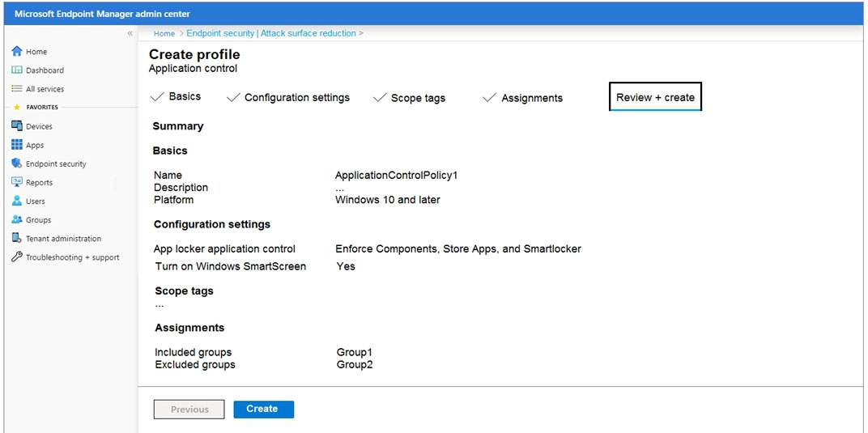
Task: Click the Group1 included group value
Action: (x=354, y=352)
